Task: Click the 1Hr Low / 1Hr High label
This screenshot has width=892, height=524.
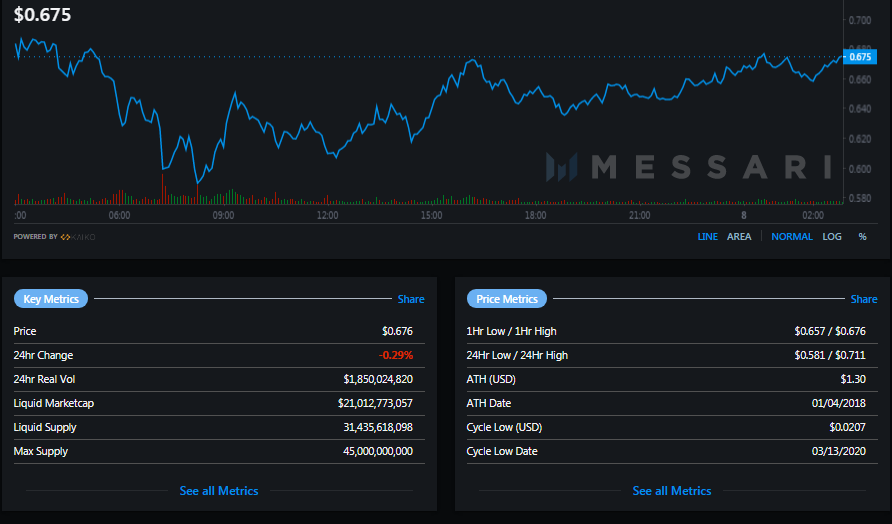Action: [511, 331]
